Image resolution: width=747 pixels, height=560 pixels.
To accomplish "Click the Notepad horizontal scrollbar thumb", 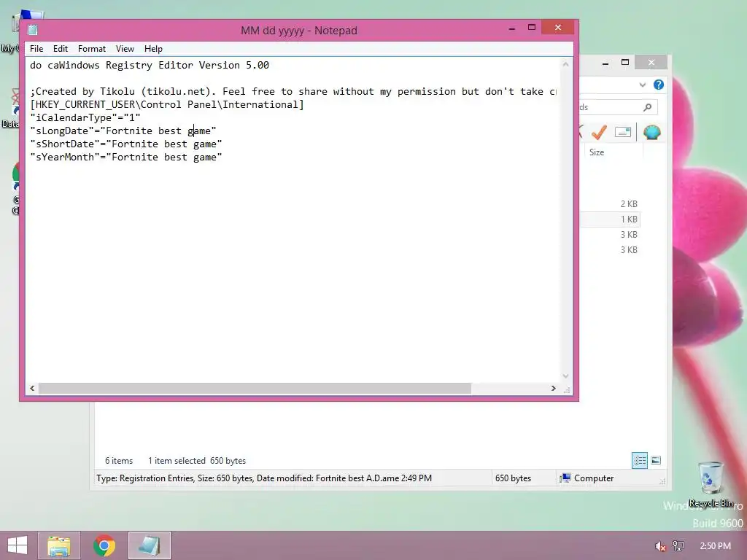I will click(x=255, y=388).
